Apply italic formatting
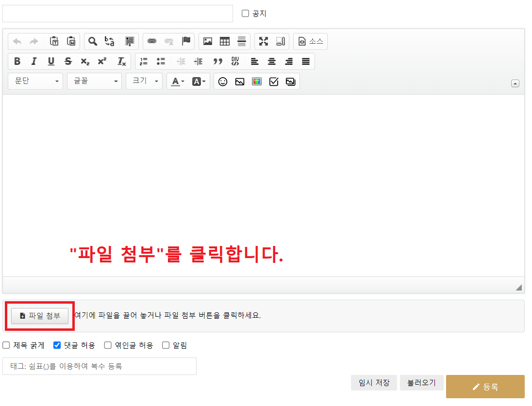 pyautogui.click(x=34, y=62)
